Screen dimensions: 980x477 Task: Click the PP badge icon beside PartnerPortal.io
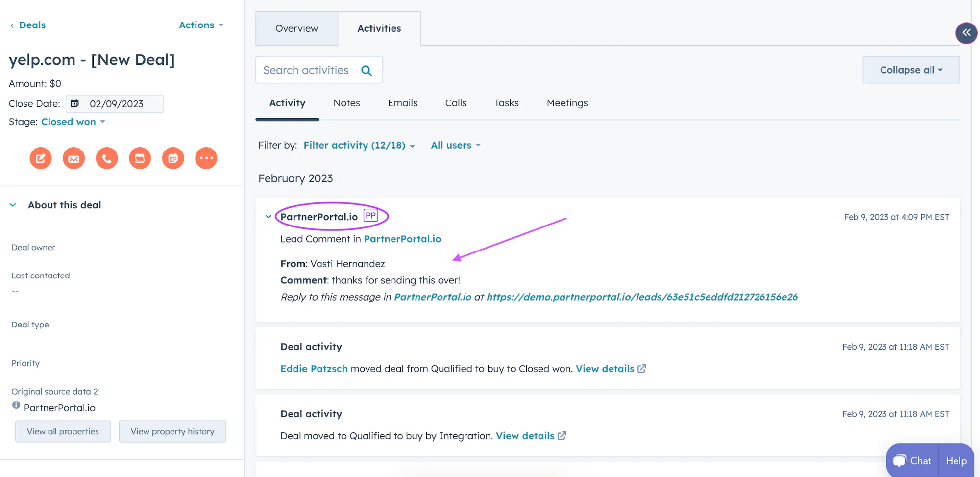pyautogui.click(x=370, y=216)
